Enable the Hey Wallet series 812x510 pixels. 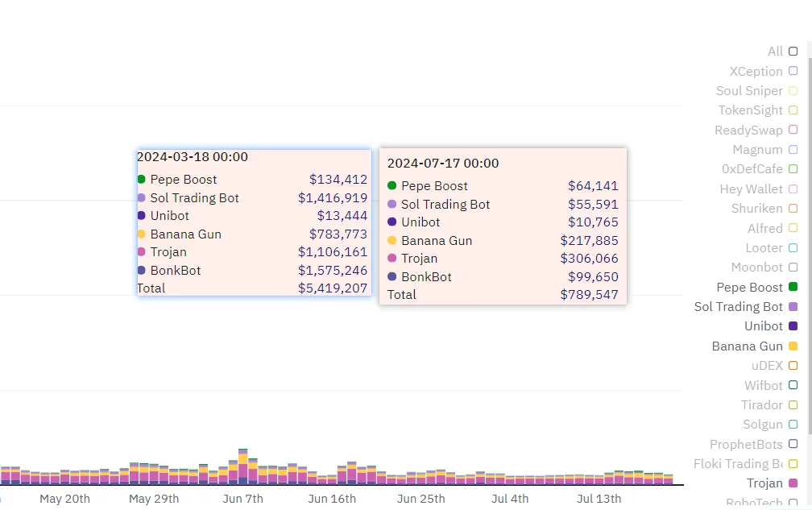(793, 189)
